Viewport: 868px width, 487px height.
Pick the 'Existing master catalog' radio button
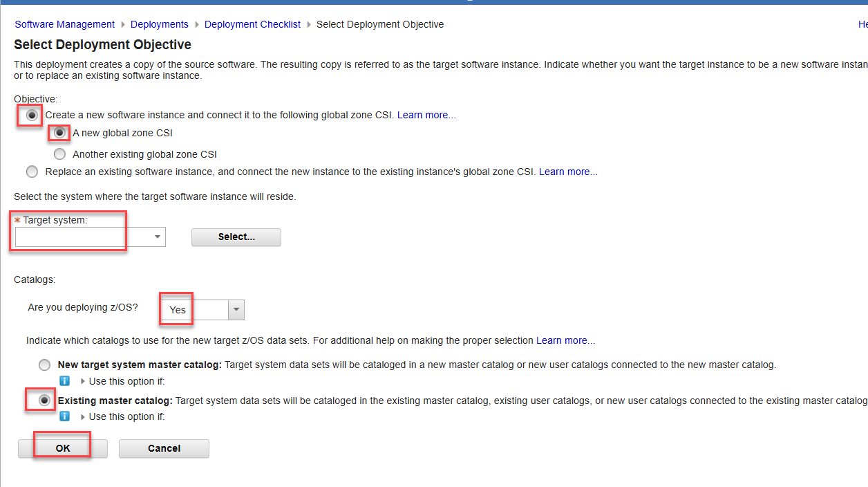[45, 400]
